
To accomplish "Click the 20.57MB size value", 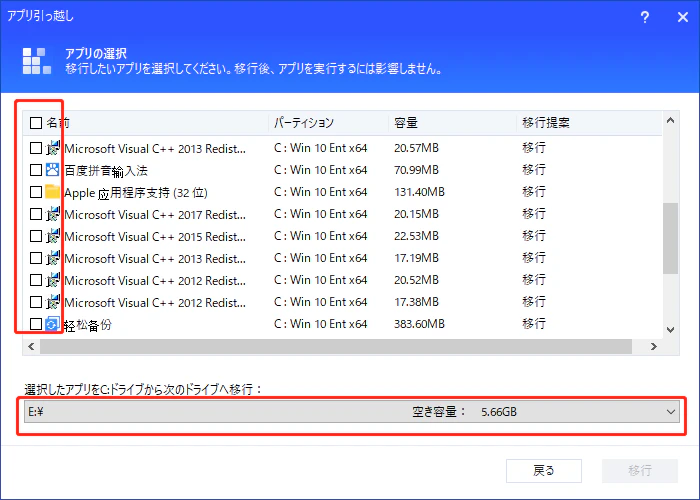I will [x=416, y=148].
